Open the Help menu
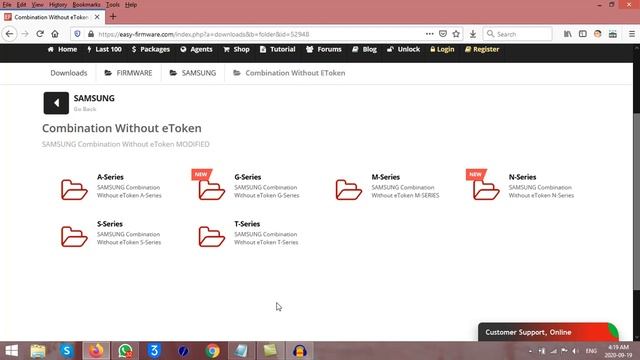The image size is (640, 360). pos(131,4)
